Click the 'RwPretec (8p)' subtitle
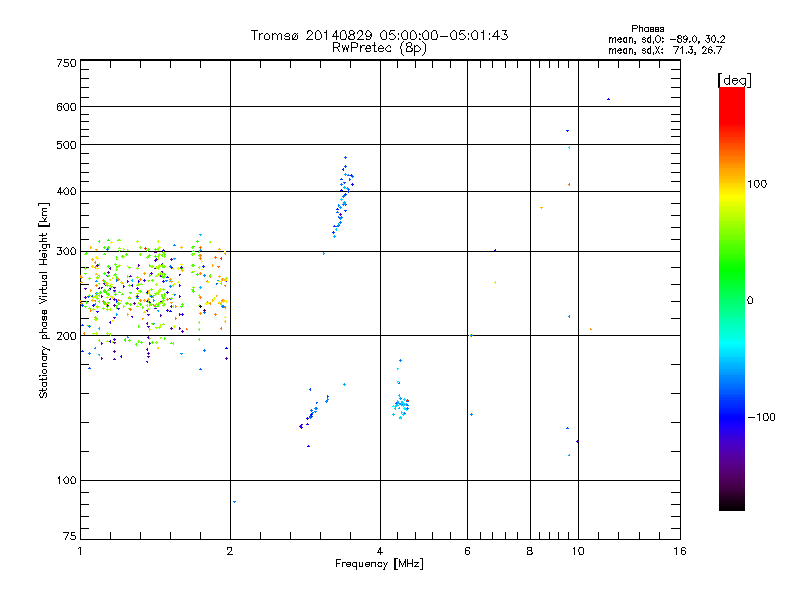This screenshot has height=600, width=800. 379,48
